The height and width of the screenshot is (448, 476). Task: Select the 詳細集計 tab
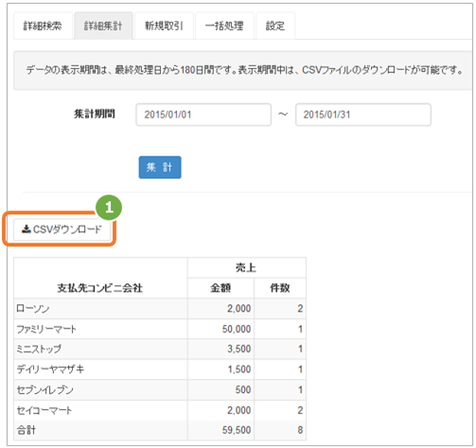pyautogui.click(x=103, y=26)
